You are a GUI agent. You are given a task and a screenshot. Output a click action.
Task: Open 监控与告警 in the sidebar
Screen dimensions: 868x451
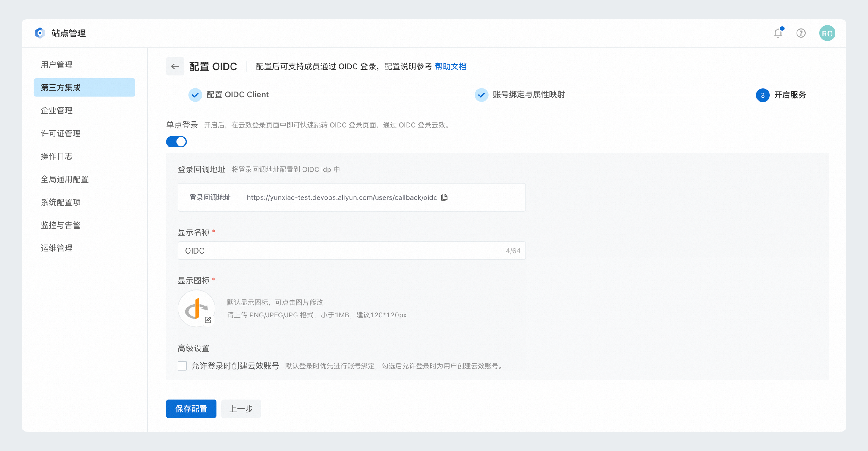click(84, 225)
